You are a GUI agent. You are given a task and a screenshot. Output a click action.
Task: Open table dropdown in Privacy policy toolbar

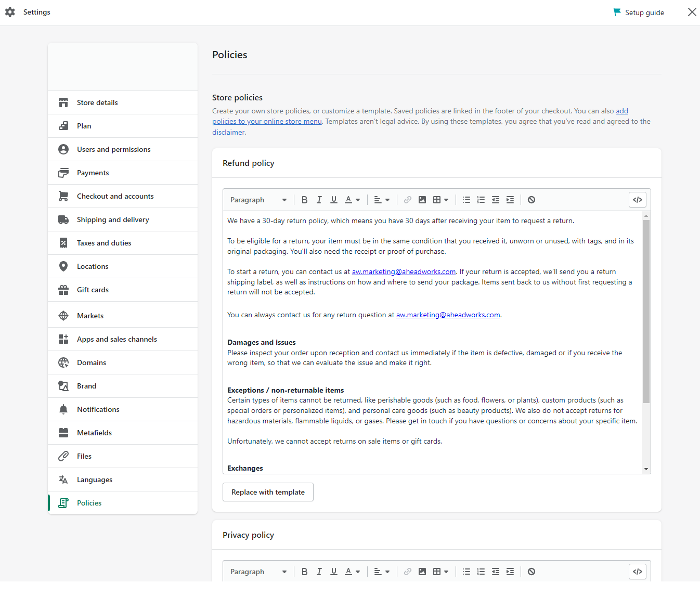(440, 572)
